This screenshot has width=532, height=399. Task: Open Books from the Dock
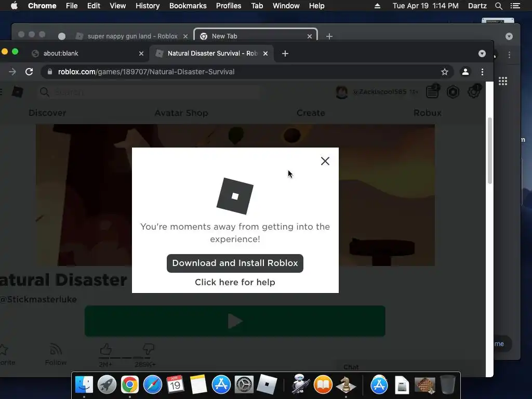323,385
